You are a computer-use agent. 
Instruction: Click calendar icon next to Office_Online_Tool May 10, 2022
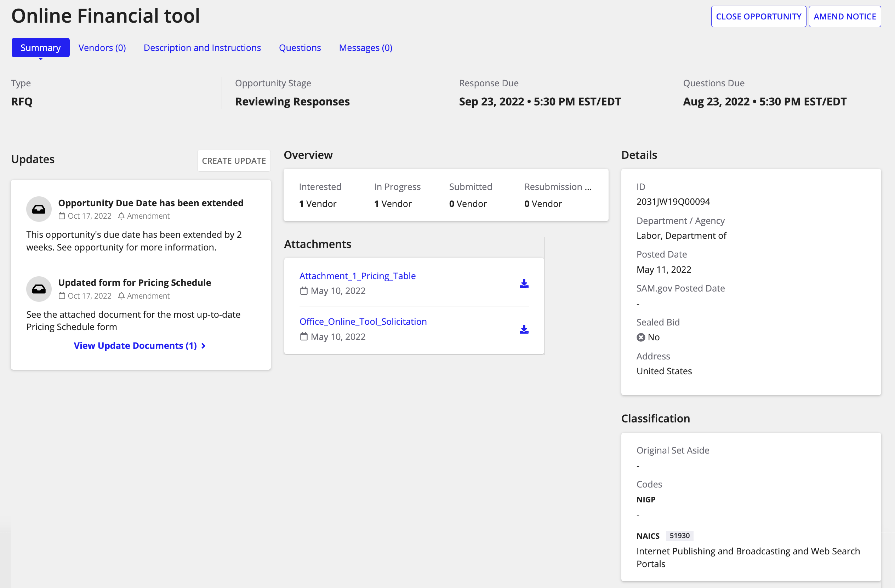[x=303, y=337]
